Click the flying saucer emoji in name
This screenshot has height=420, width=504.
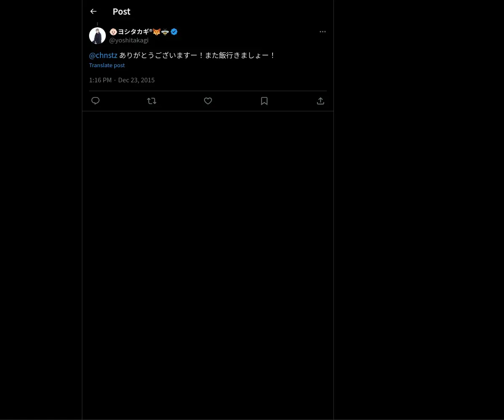(x=165, y=32)
